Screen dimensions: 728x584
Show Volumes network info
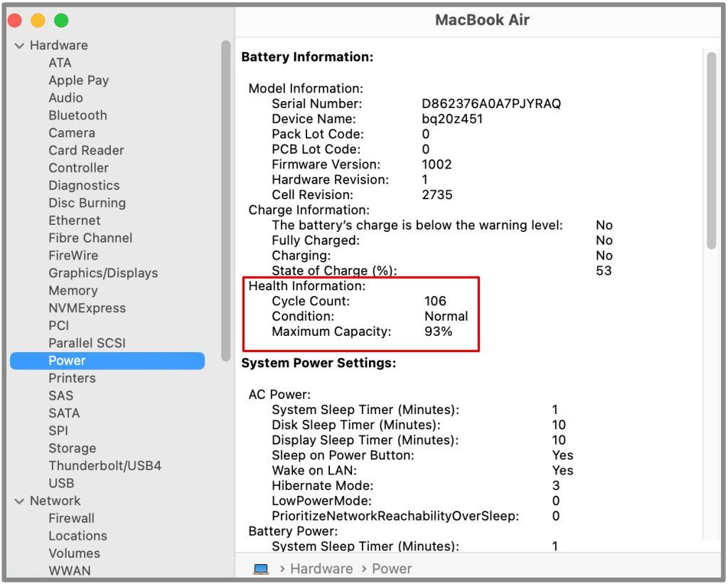pos(74,553)
